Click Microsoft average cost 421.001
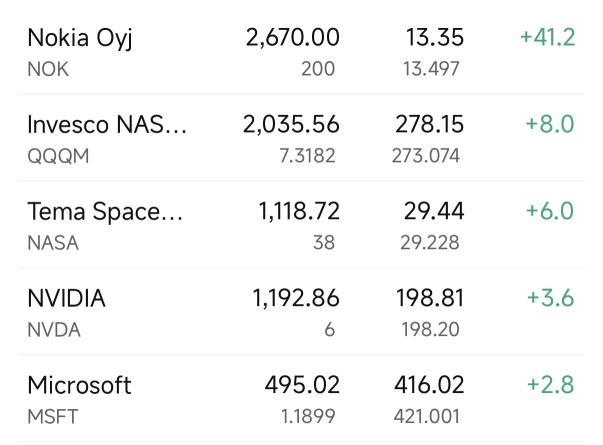The width and height of the screenshot is (603, 445). 427,417
